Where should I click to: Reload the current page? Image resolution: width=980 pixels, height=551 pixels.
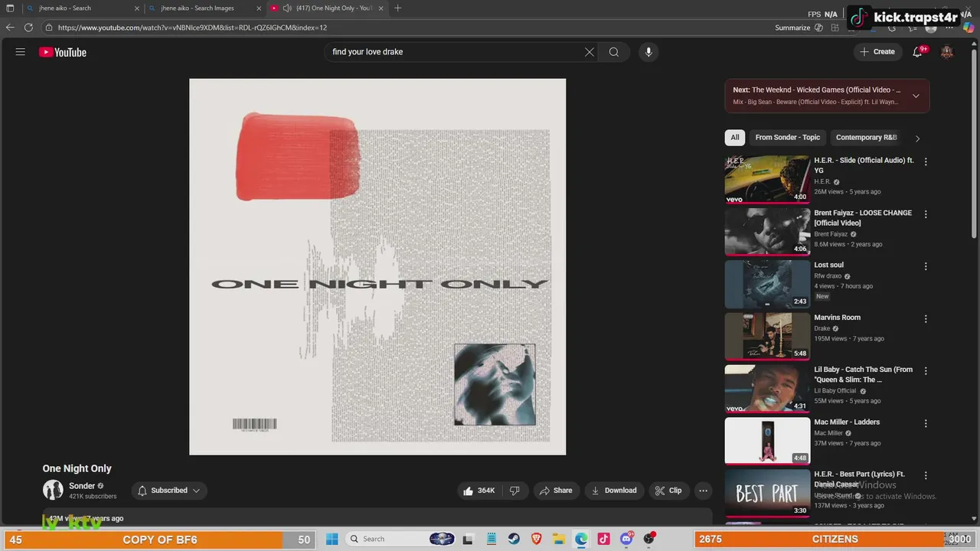click(28, 28)
